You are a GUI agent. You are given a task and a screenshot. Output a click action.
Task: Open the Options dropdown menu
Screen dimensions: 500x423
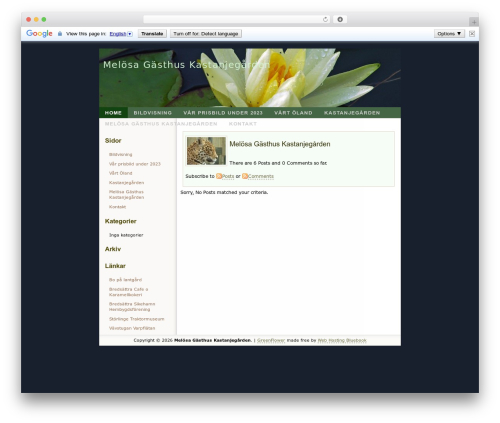pyautogui.click(x=449, y=34)
